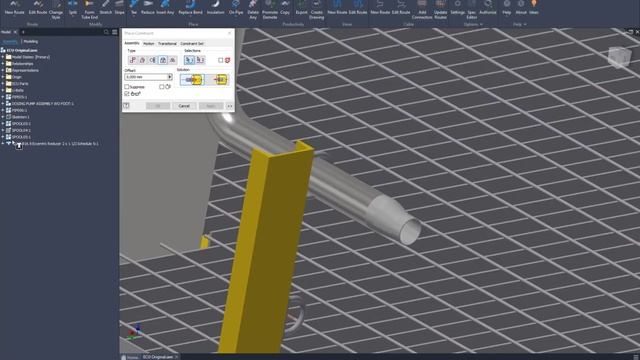Click Cancel in Place Constraint dialog
Viewport: 640px width, 360px height.
click(184, 106)
